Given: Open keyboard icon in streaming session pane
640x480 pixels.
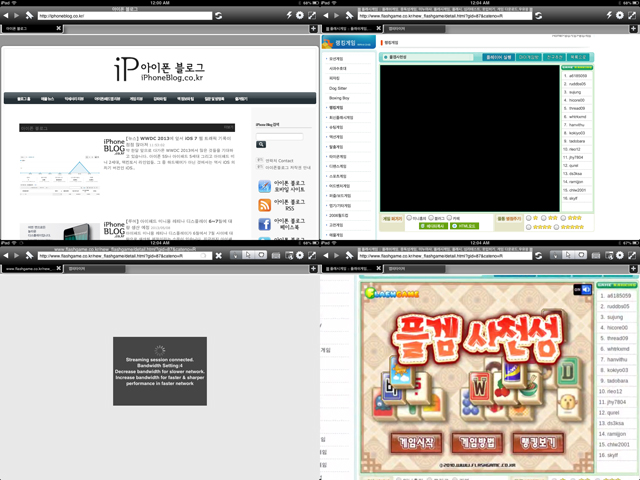Looking at the screenshot, I should click(x=276, y=256).
